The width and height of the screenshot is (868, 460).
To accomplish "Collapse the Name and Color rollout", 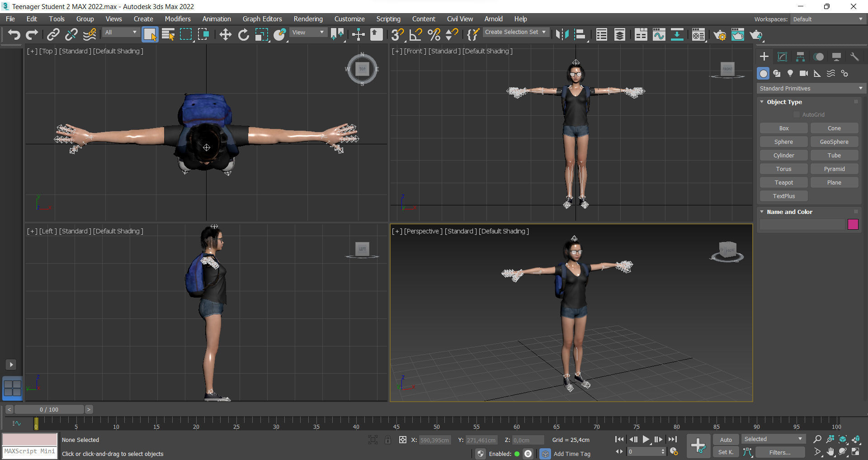I will coord(762,212).
